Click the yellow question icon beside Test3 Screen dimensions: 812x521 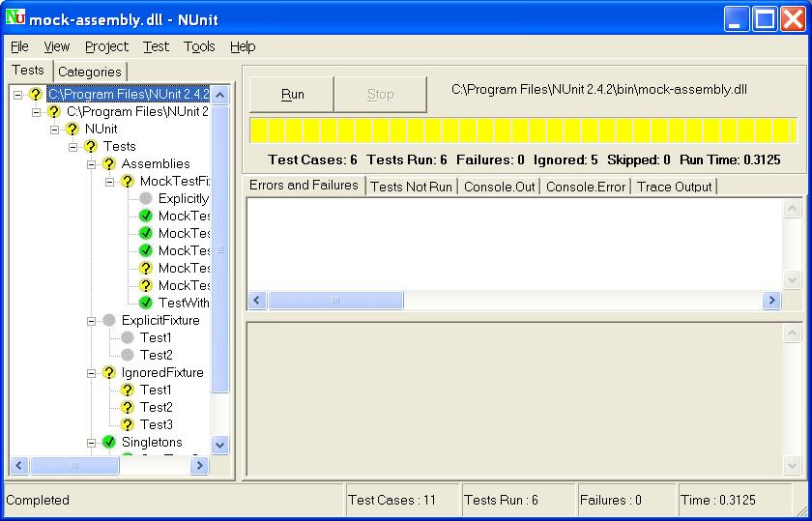[128, 424]
